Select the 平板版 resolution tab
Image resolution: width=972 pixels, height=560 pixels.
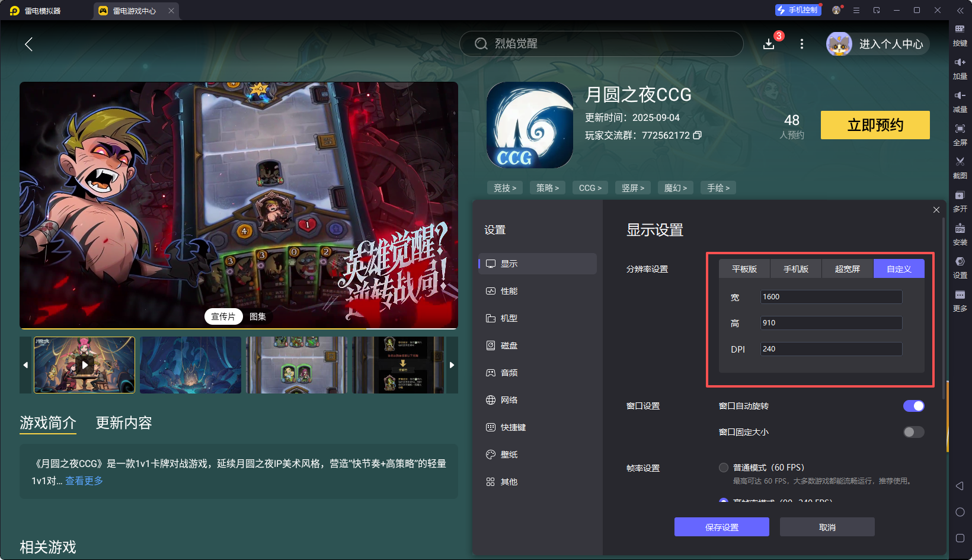pyautogui.click(x=744, y=268)
